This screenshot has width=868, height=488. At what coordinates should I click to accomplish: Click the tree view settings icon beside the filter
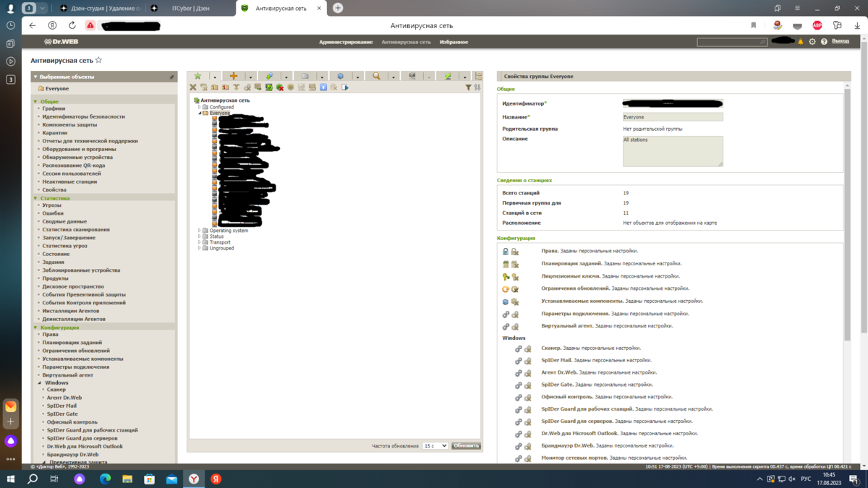point(477,87)
